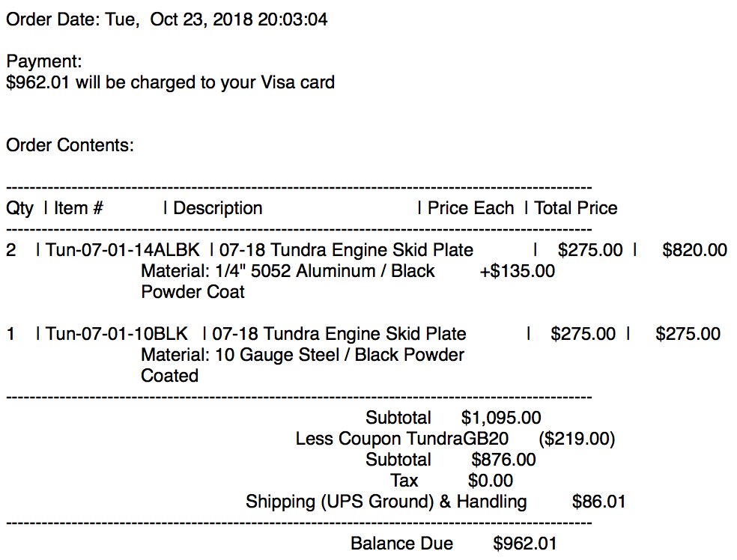Click the Order Date line text
Screen dimensions: 737x560
click(x=167, y=20)
